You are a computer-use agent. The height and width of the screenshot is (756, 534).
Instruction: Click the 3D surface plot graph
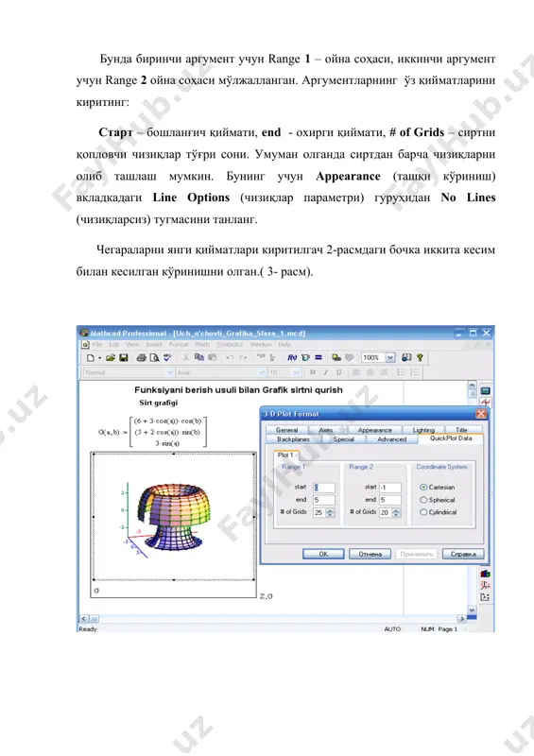tap(174, 516)
